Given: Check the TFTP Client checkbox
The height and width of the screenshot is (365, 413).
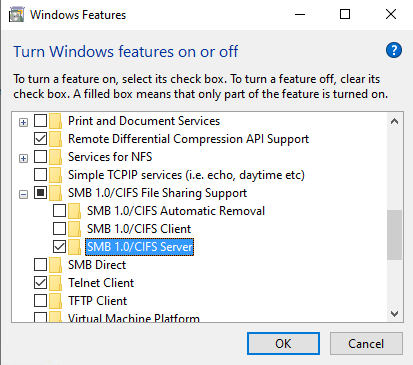Looking at the screenshot, I should point(40,301).
